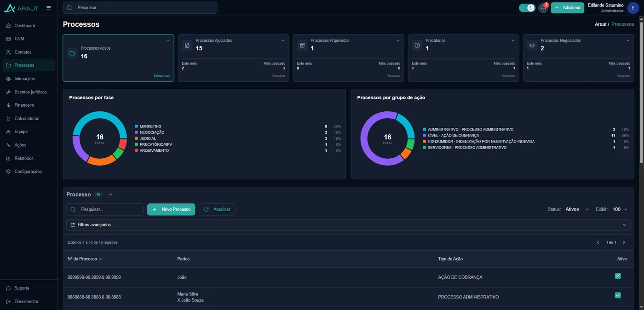Screen dimensions: 644x310
Task: Uncheck Ativo checkbox for process 8888888-88.8888.8.88.8888
Action: click(618, 295)
